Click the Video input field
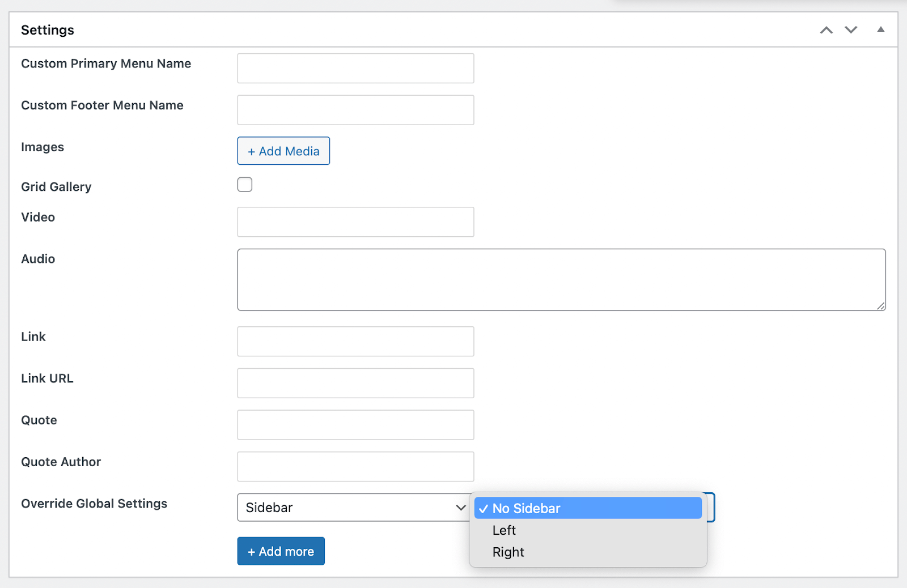This screenshot has width=907, height=588. (x=355, y=222)
